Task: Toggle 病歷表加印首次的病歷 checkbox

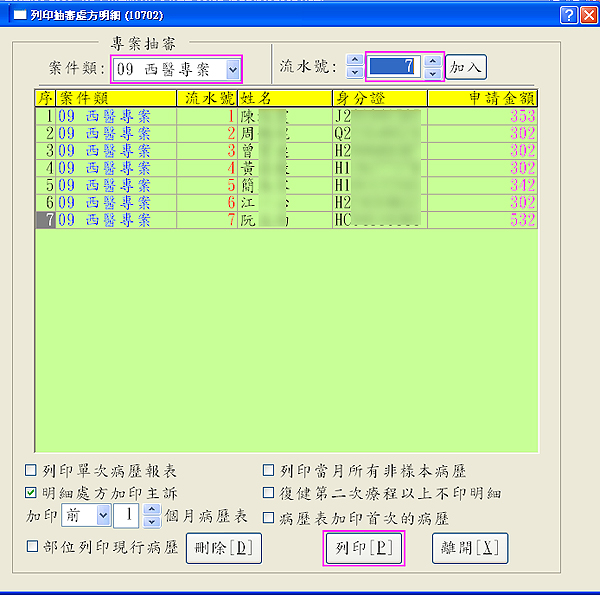Action: click(268, 518)
